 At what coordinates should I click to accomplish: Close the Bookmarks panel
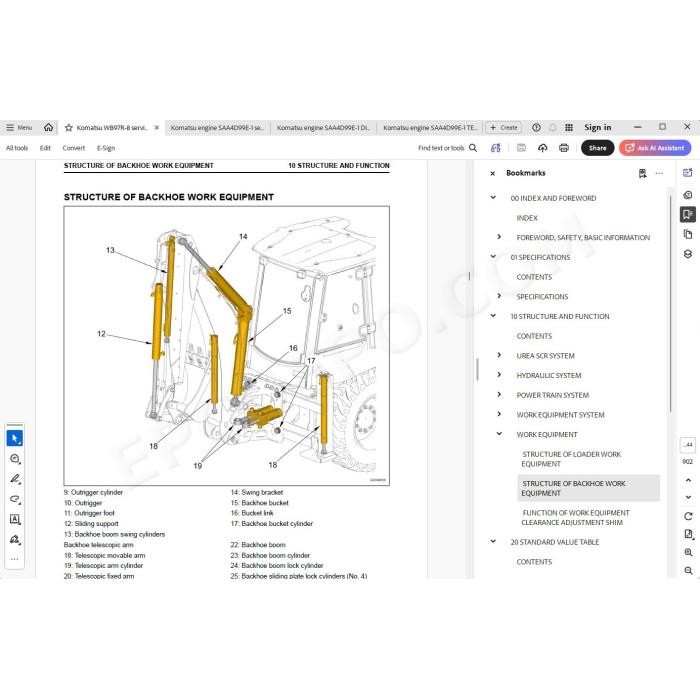(x=492, y=174)
